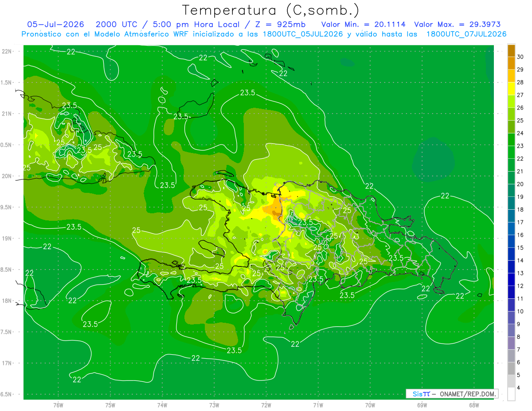Click 'Valor Max. = 29.3973'
The width and height of the screenshot is (532, 411).
(x=458, y=24)
